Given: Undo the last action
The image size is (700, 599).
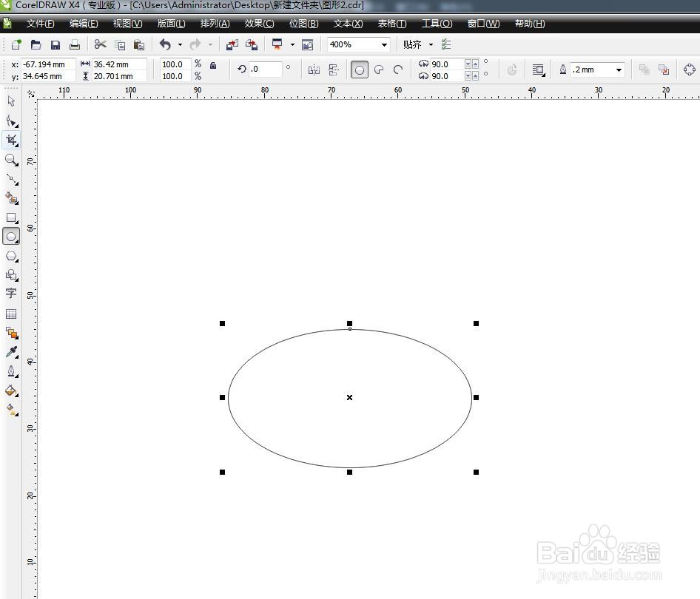Looking at the screenshot, I should click(x=165, y=44).
